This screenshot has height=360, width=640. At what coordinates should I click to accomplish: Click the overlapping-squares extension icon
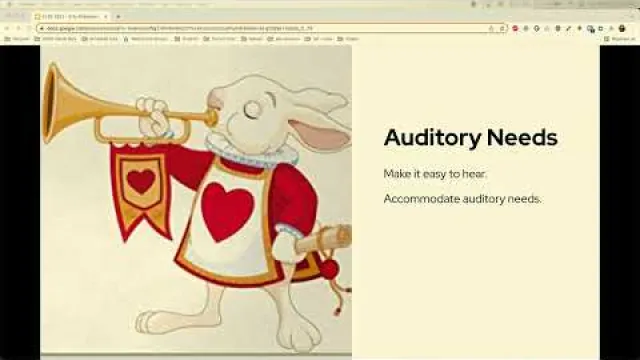click(590, 29)
